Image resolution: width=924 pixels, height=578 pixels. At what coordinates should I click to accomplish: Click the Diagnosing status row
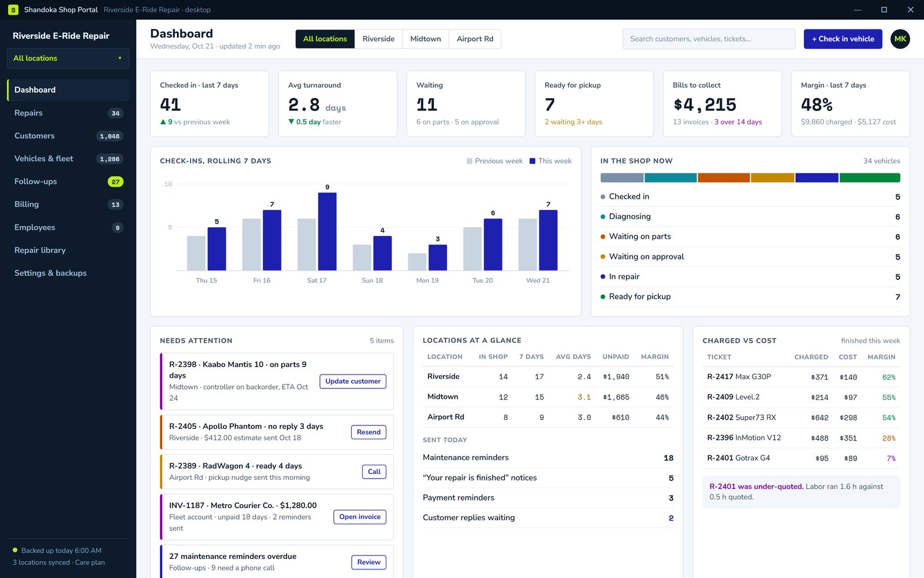[750, 217]
